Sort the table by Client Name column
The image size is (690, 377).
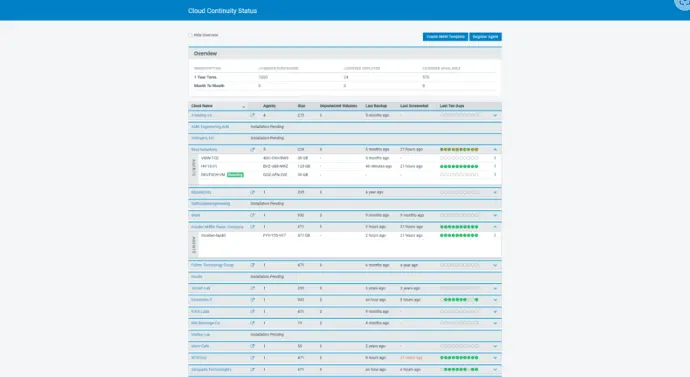click(202, 106)
